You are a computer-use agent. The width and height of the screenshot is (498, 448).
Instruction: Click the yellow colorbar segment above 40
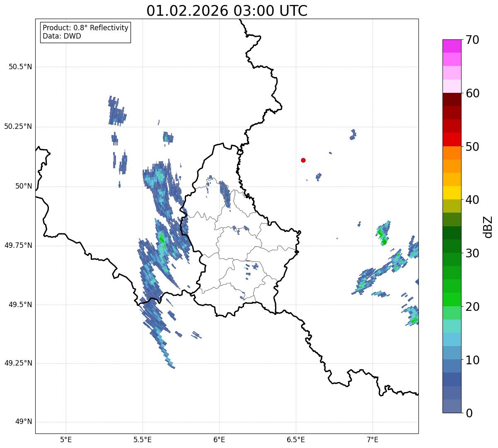(x=452, y=193)
